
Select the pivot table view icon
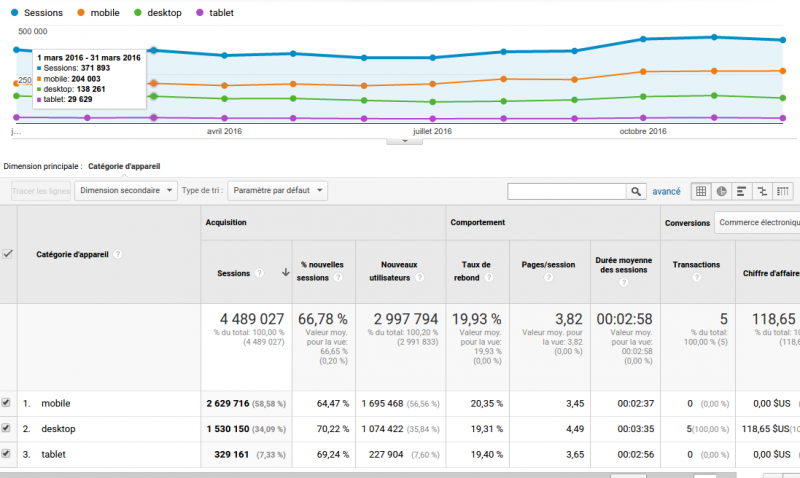coord(783,191)
